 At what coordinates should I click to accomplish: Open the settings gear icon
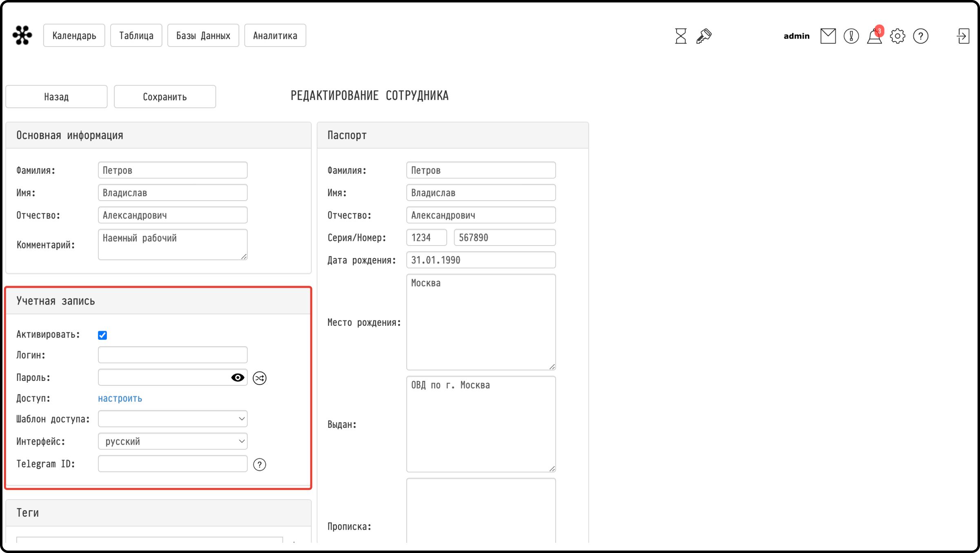click(x=898, y=36)
